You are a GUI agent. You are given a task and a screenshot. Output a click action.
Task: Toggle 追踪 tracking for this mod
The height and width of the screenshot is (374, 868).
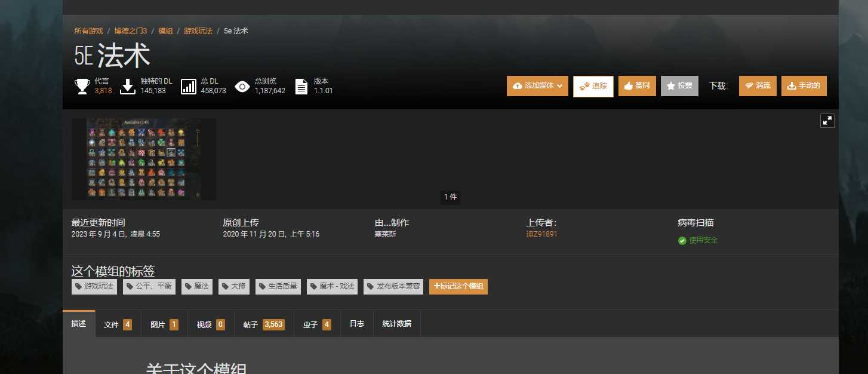pos(593,86)
